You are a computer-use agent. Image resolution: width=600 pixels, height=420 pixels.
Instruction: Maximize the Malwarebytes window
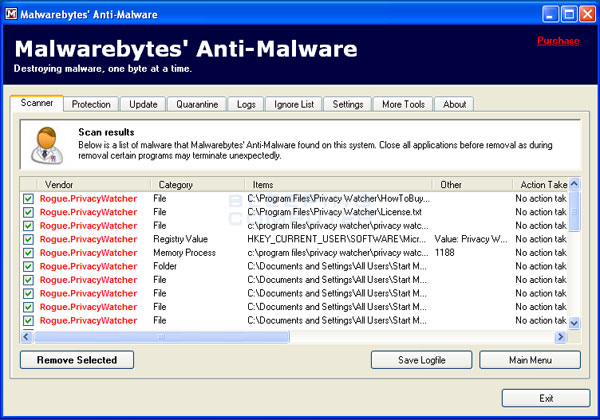click(569, 15)
